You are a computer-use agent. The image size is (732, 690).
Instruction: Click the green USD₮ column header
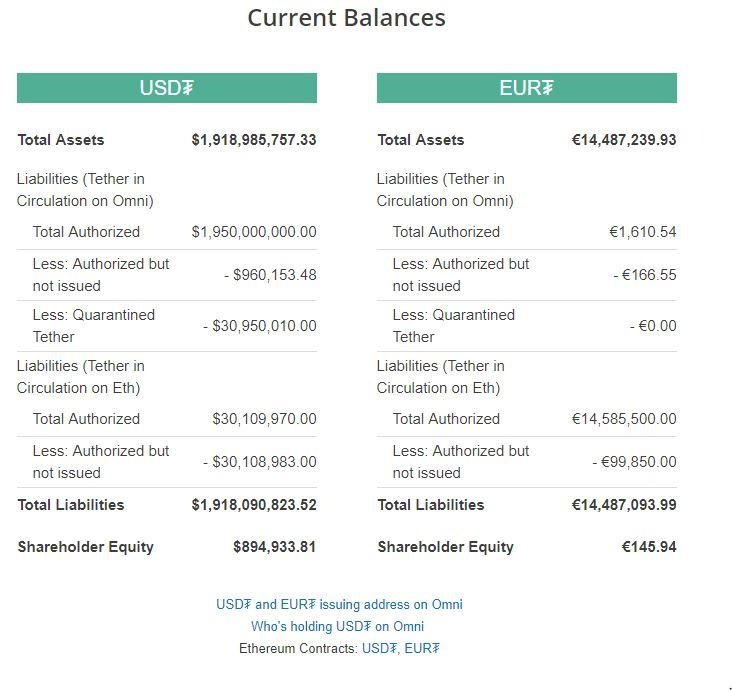pos(166,88)
